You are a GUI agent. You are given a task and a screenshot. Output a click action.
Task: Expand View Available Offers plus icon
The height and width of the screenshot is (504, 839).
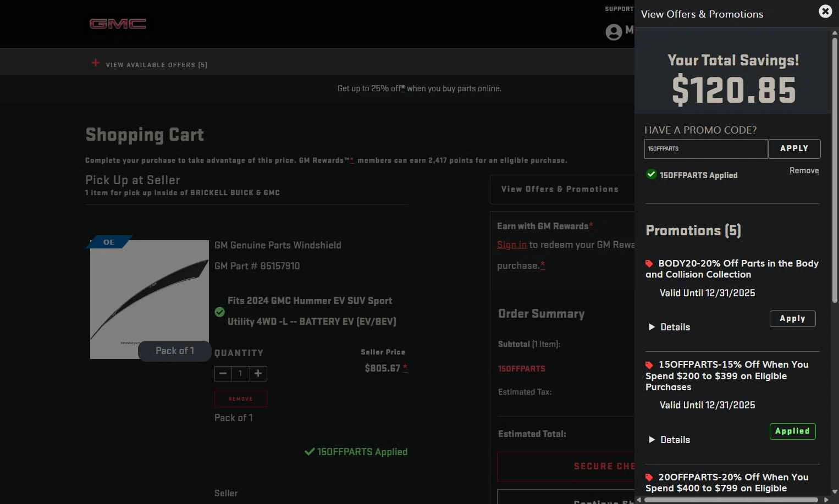(96, 63)
